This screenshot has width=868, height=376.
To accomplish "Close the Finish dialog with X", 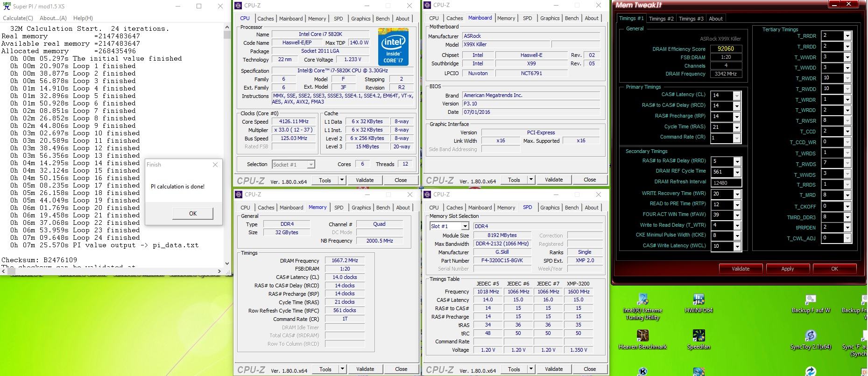I will point(215,165).
